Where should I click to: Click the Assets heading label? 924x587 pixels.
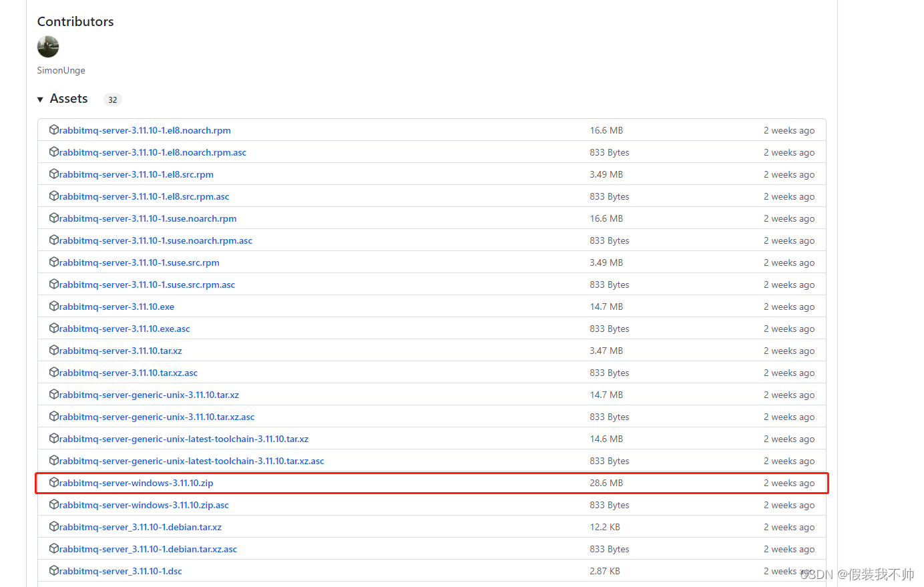69,99
